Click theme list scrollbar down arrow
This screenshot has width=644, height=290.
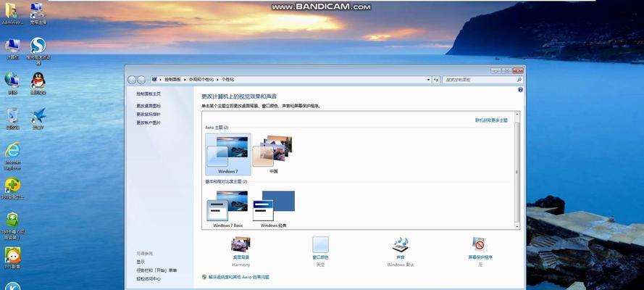click(x=517, y=226)
